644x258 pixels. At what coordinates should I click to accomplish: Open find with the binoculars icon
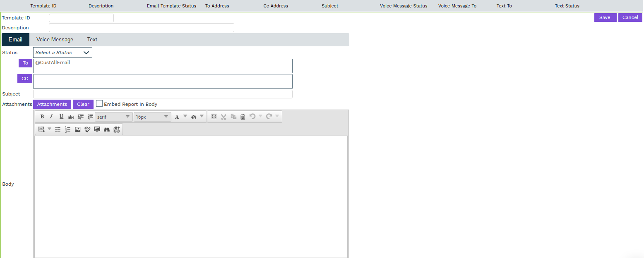tap(107, 129)
